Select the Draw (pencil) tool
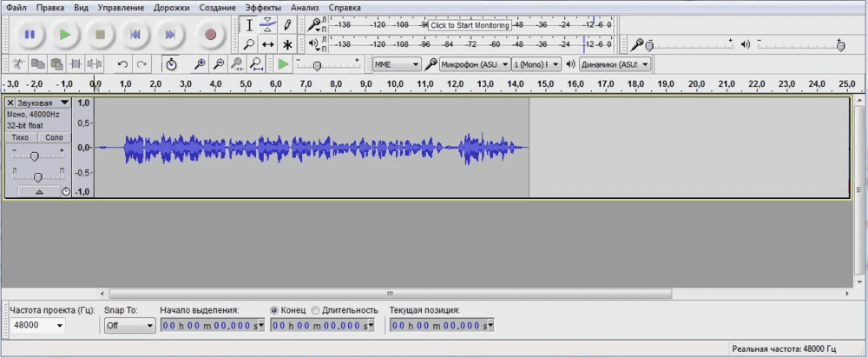The height and width of the screenshot is (358, 868). point(286,25)
